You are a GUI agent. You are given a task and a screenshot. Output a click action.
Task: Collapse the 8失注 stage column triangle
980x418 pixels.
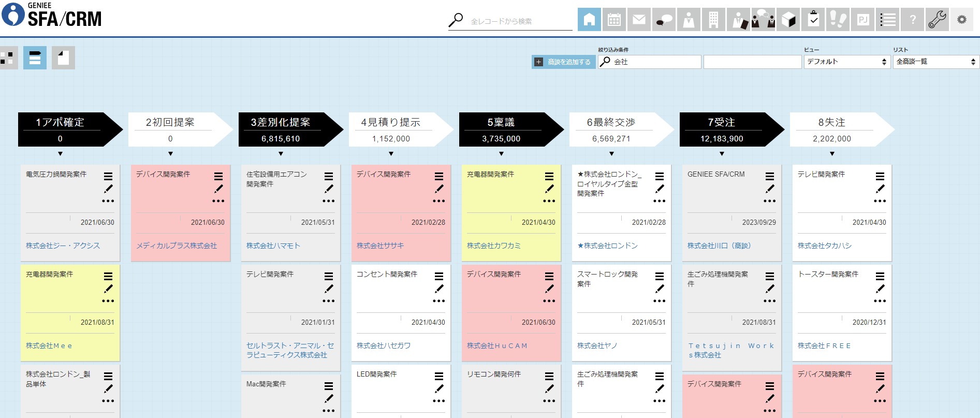pyautogui.click(x=832, y=154)
